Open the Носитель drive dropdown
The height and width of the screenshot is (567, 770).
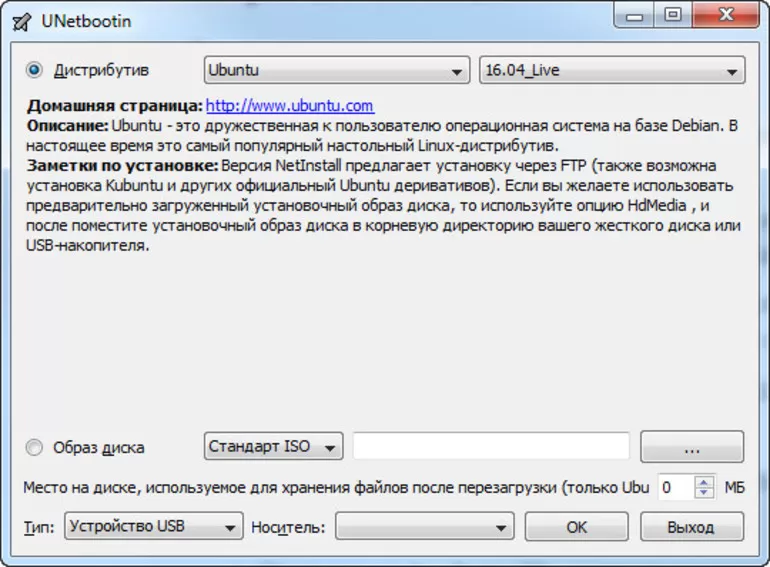click(x=425, y=527)
